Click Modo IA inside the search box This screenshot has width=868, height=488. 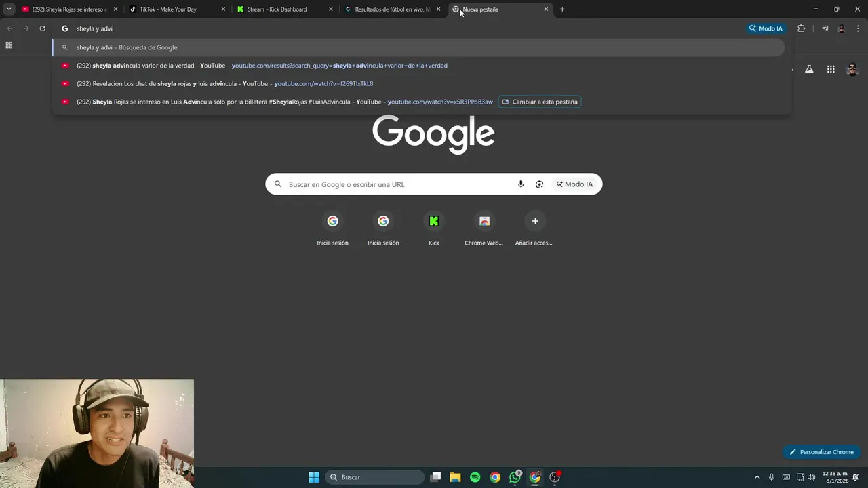click(x=575, y=184)
